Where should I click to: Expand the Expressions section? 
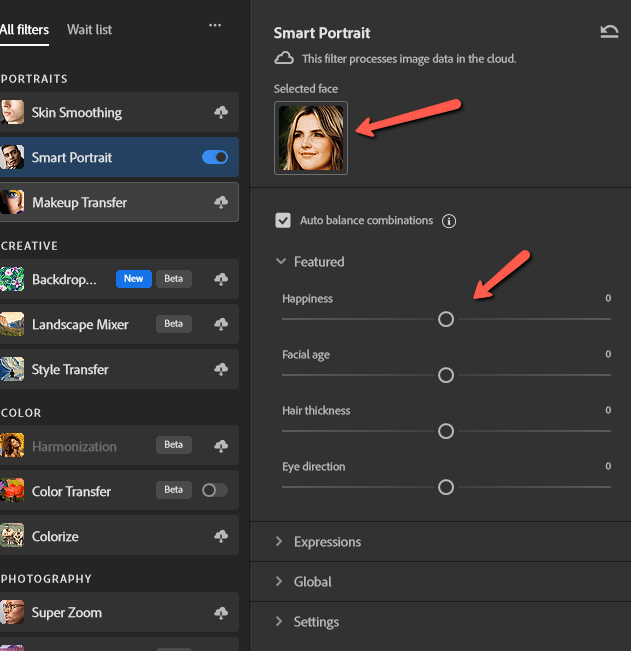coord(327,542)
